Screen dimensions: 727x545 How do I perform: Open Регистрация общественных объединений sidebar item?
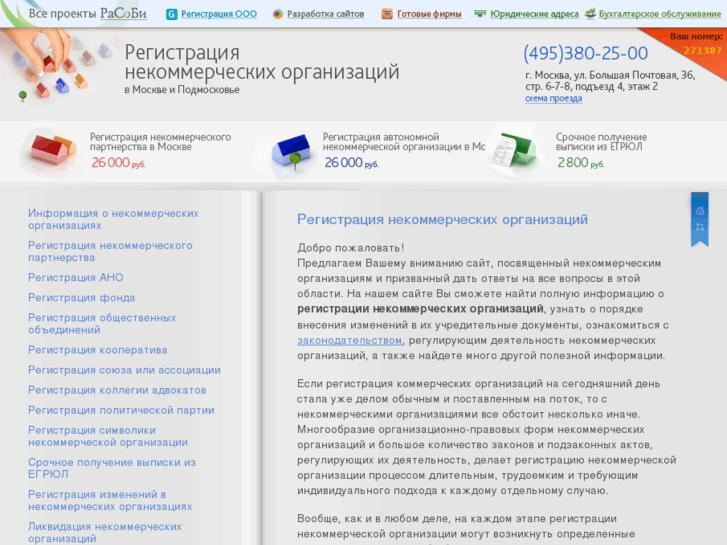coord(102,324)
